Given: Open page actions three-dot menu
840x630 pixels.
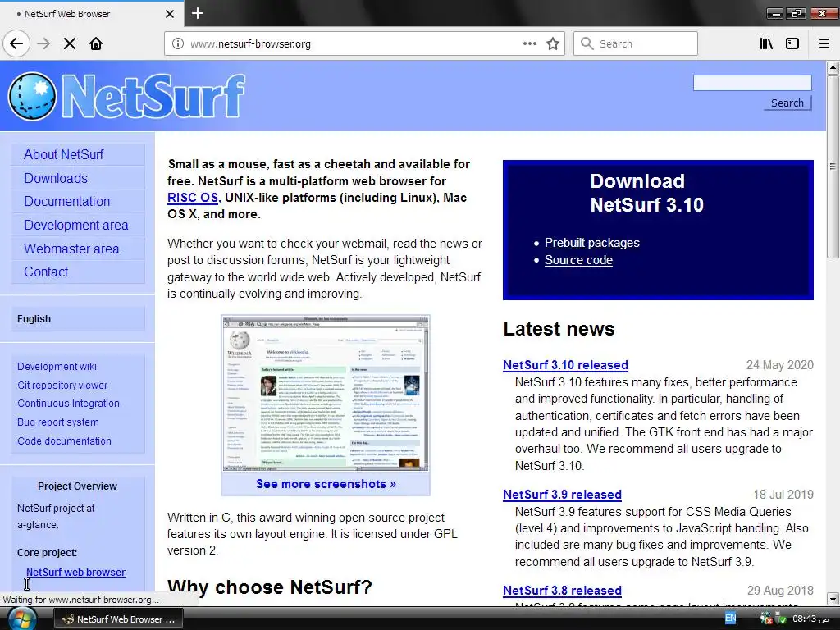Looking at the screenshot, I should (529, 43).
